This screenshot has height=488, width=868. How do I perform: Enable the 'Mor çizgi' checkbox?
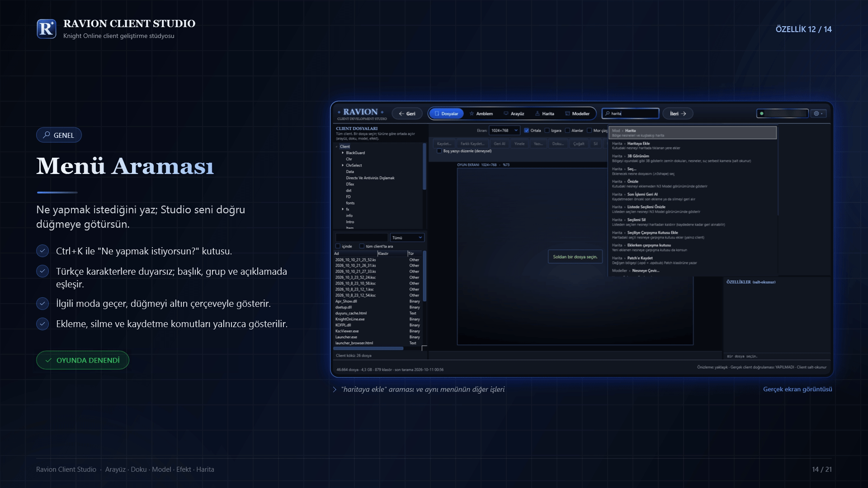589,131
